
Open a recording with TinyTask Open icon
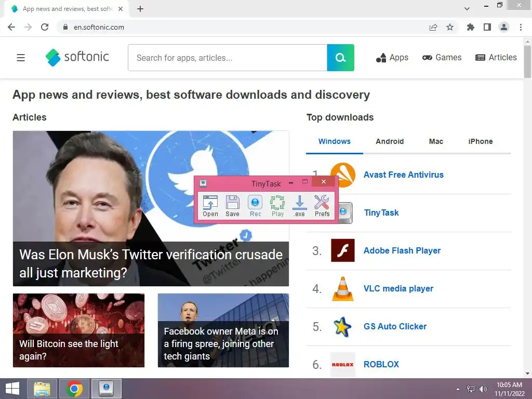210,206
